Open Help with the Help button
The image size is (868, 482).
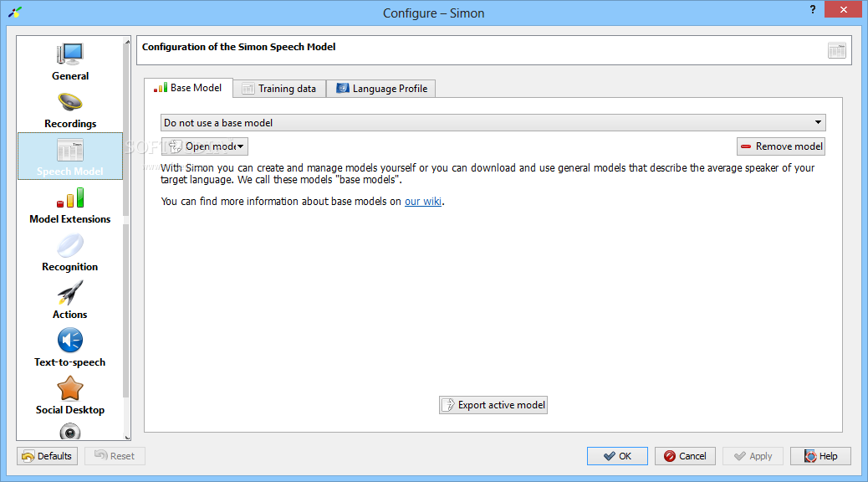click(820, 456)
